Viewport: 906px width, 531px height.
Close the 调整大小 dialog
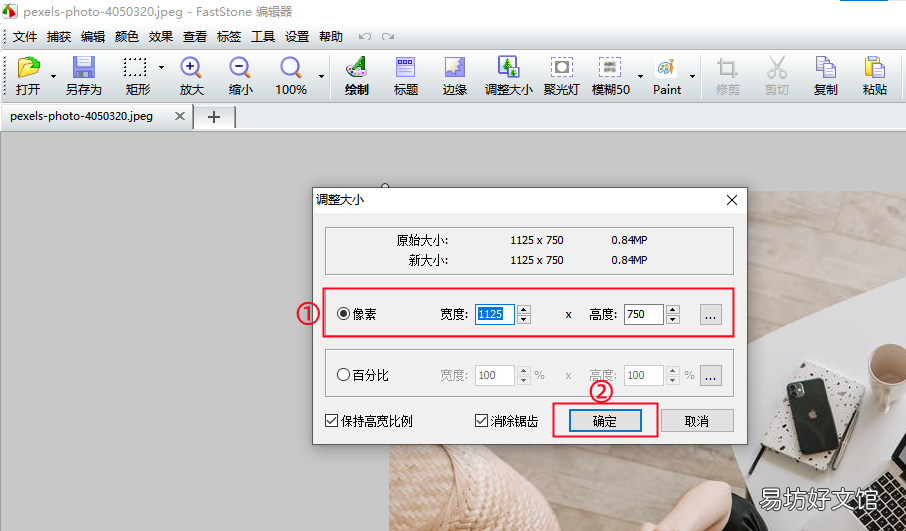[732, 200]
